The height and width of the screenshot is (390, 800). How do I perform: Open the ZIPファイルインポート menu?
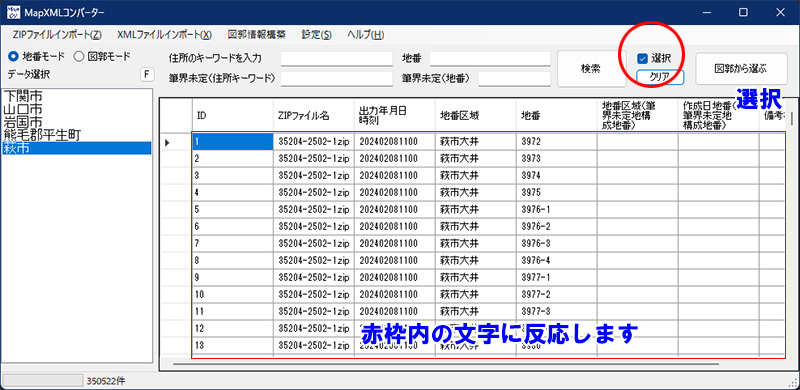(58, 35)
